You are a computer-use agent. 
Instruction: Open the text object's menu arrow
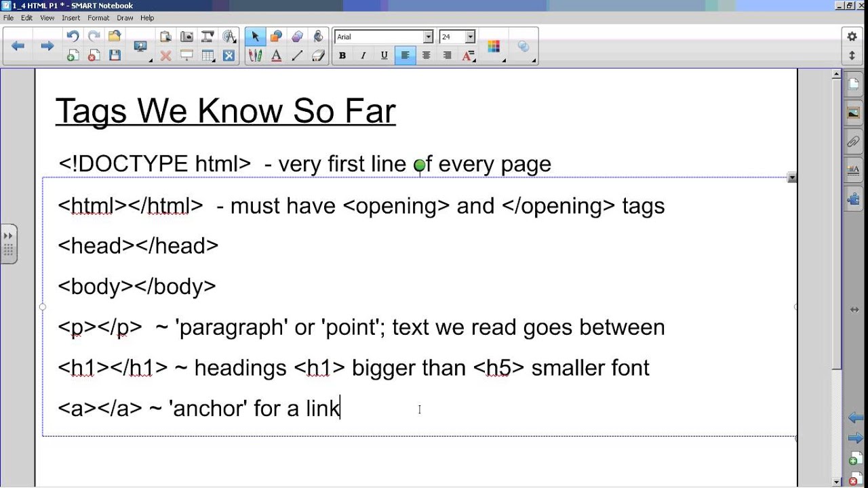tap(792, 178)
